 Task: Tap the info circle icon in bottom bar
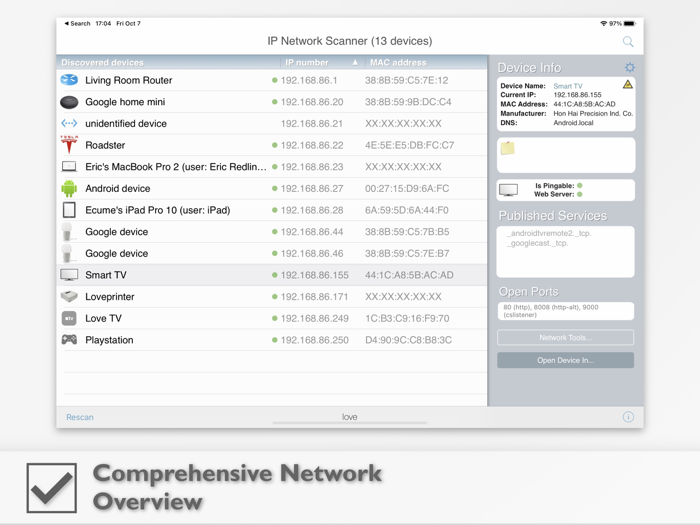click(628, 417)
